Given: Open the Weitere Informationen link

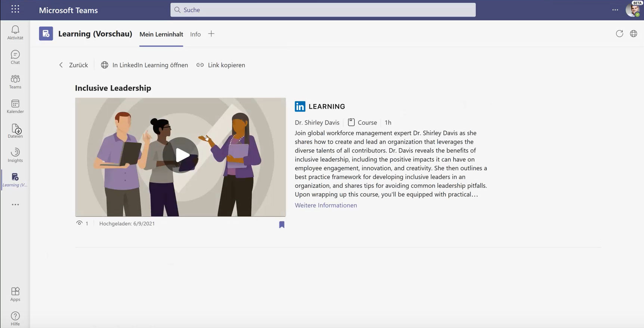Looking at the screenshot, I should 326,205.
